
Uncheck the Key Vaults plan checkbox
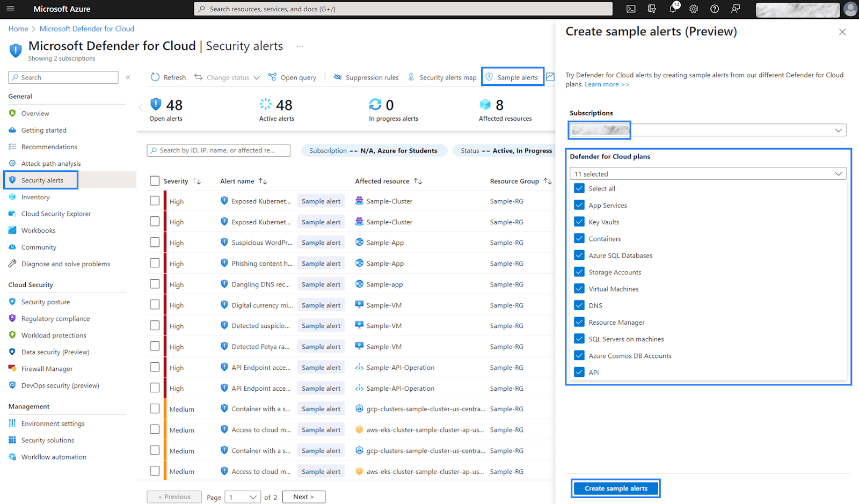(579, 222)
